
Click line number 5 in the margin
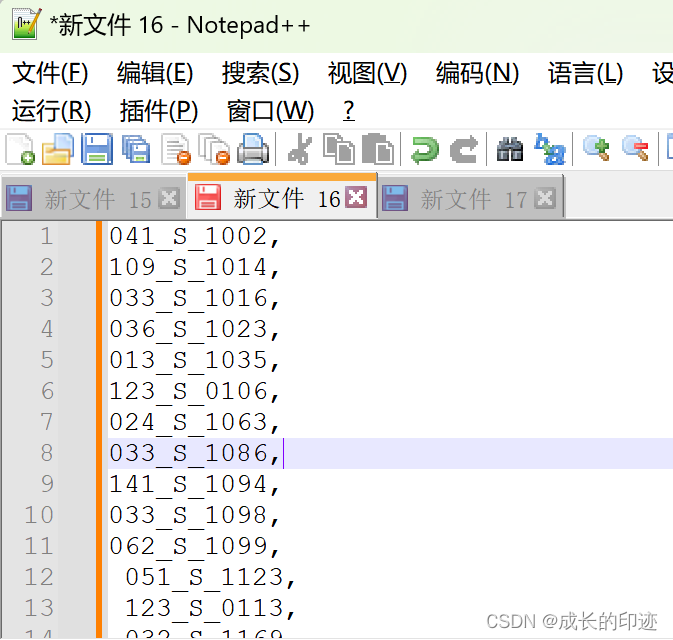pyautogui.click(x=47, y=360)
